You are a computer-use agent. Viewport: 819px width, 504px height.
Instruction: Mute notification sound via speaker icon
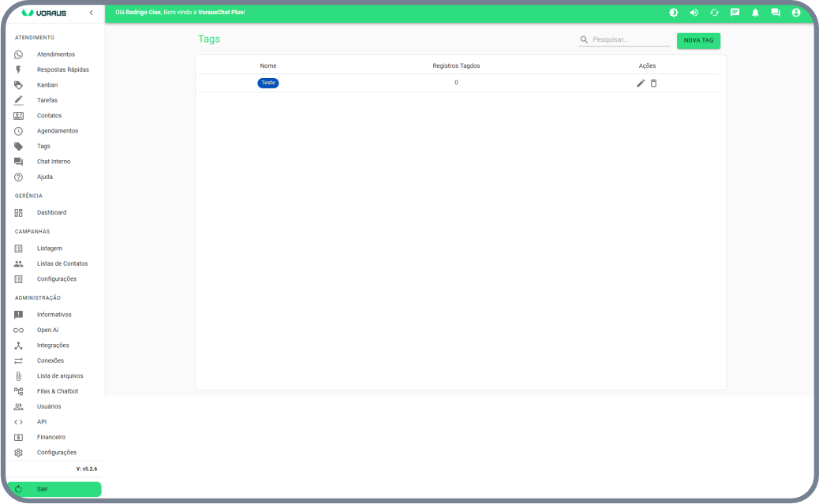coord(694,13)
